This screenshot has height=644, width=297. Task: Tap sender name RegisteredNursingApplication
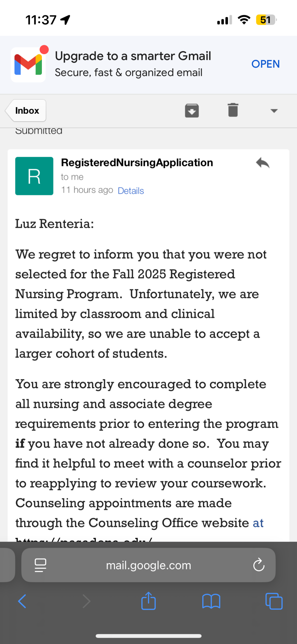137,163
